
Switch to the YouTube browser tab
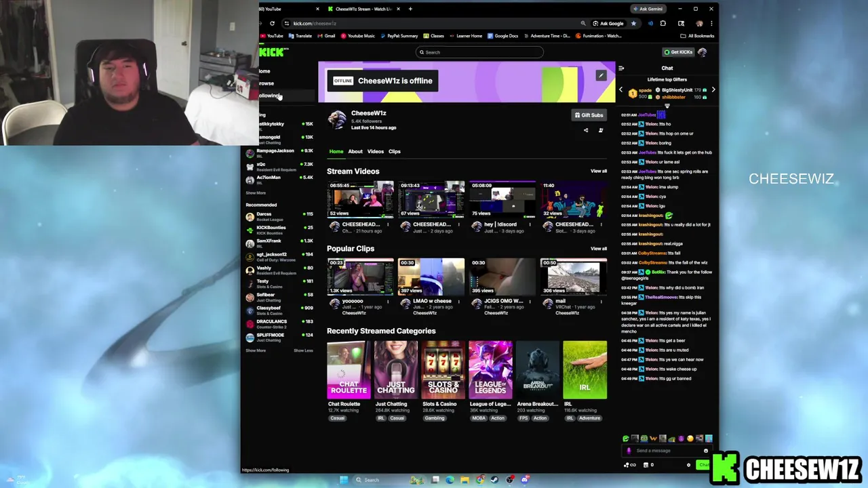click(x=288, y=9)
